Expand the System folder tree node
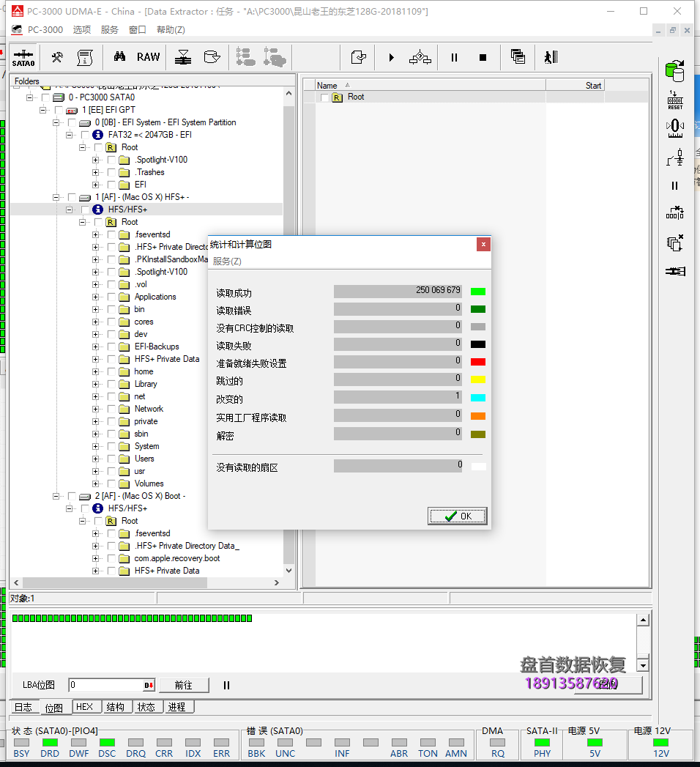 [x=95, y=446]
